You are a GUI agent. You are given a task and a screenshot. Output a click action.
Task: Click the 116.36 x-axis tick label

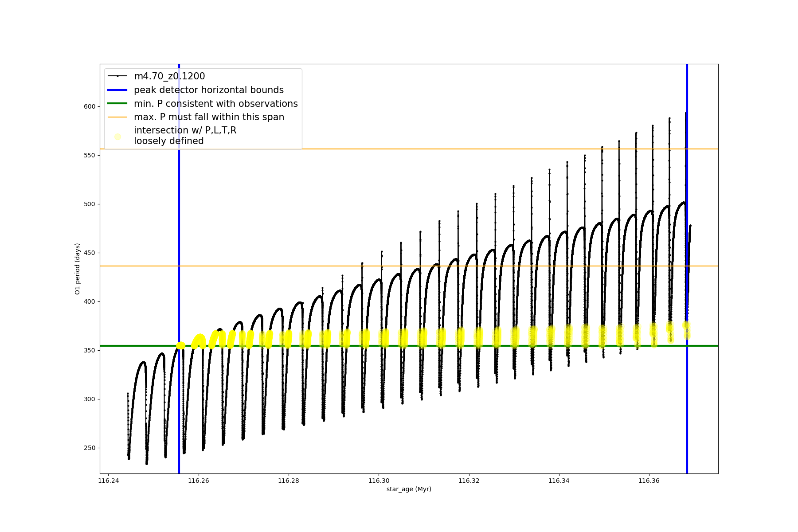[x=649, y=481]
